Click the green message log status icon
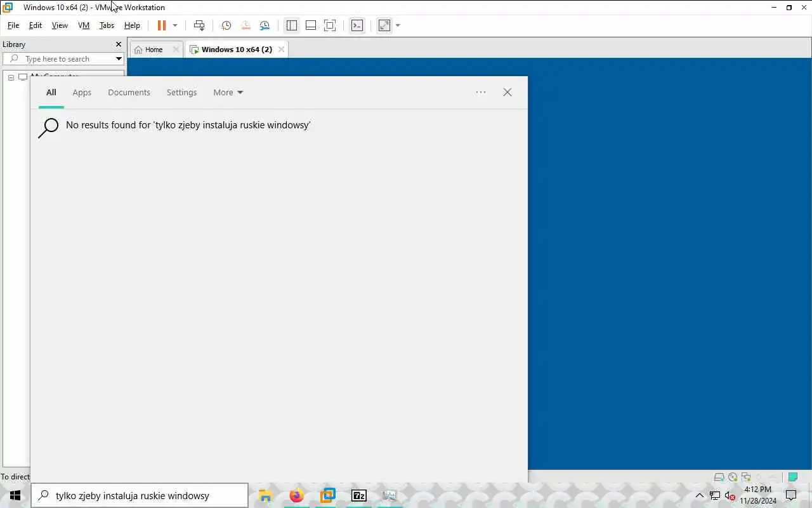The image size is (812, 508). (792, 477)
